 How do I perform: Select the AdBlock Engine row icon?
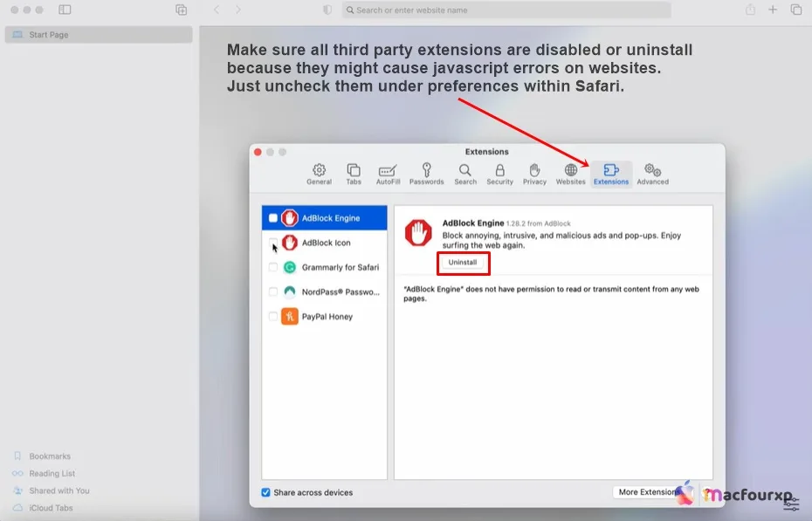(290, 218)
